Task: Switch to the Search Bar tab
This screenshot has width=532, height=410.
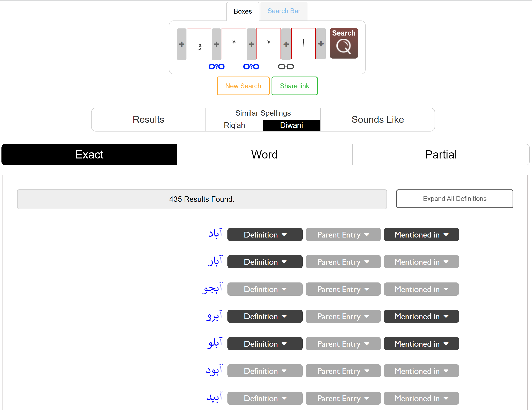Action: [283, 11]
